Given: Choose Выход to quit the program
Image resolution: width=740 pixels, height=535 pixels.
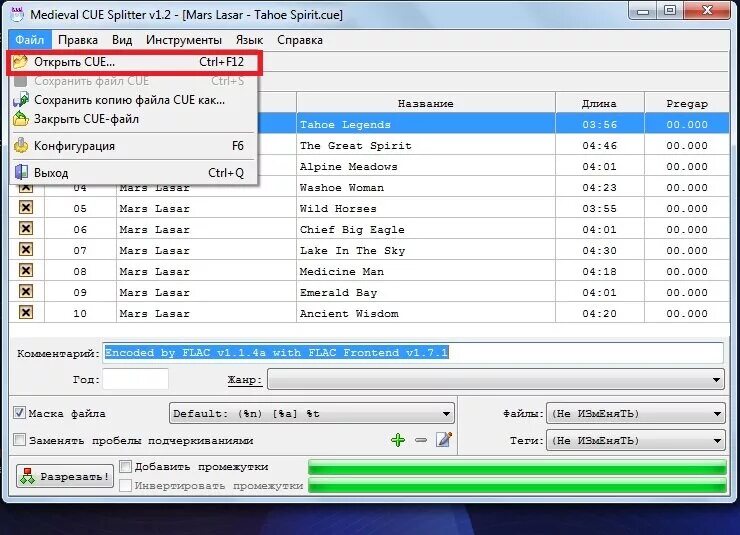Looking at the screenshot, I should click(134, 173).
